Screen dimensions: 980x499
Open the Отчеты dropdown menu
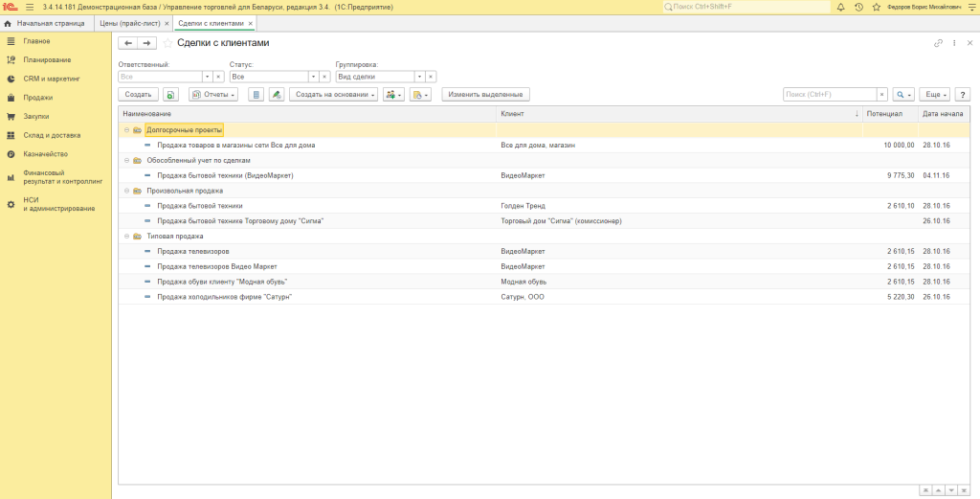pos(213,95)
